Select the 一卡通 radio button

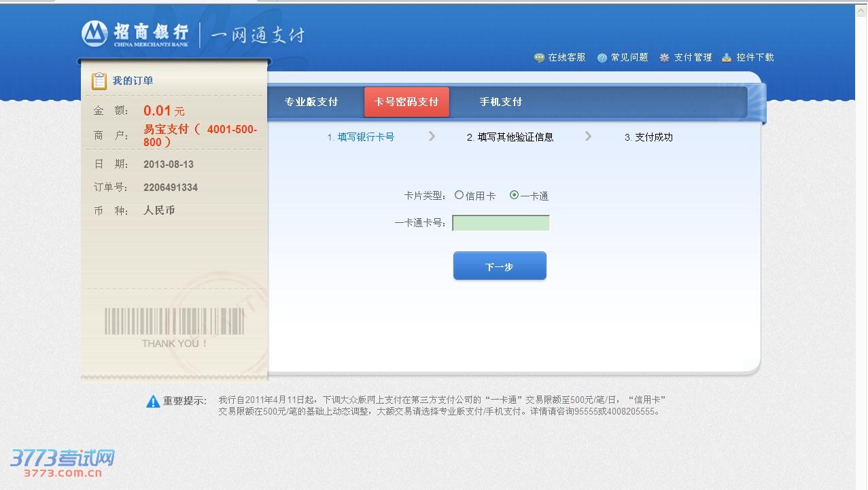[514, 196]
